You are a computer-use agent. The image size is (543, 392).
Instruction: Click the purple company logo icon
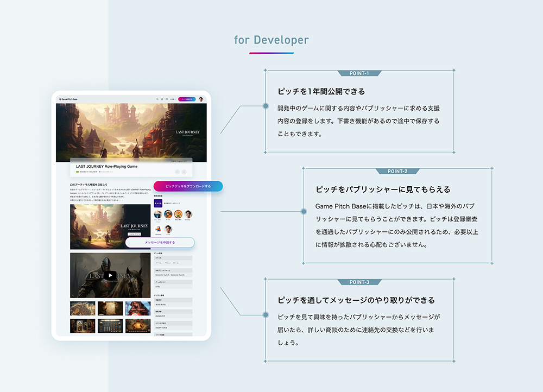[x=158, y=203]
